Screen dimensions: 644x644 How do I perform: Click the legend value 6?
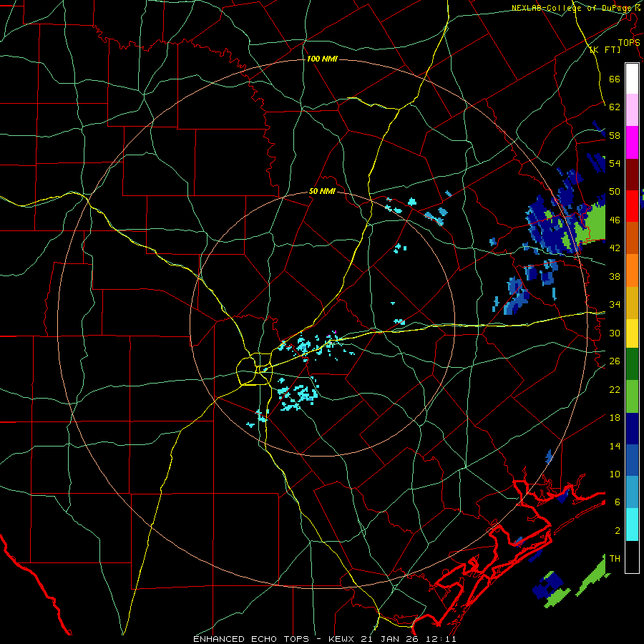tap(617, 502)
